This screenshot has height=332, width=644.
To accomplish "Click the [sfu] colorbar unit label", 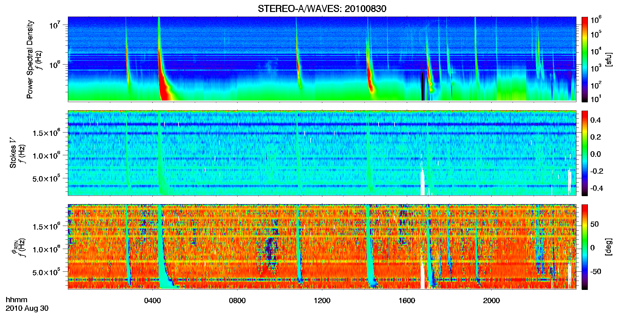I will click(x=609, y=59).
